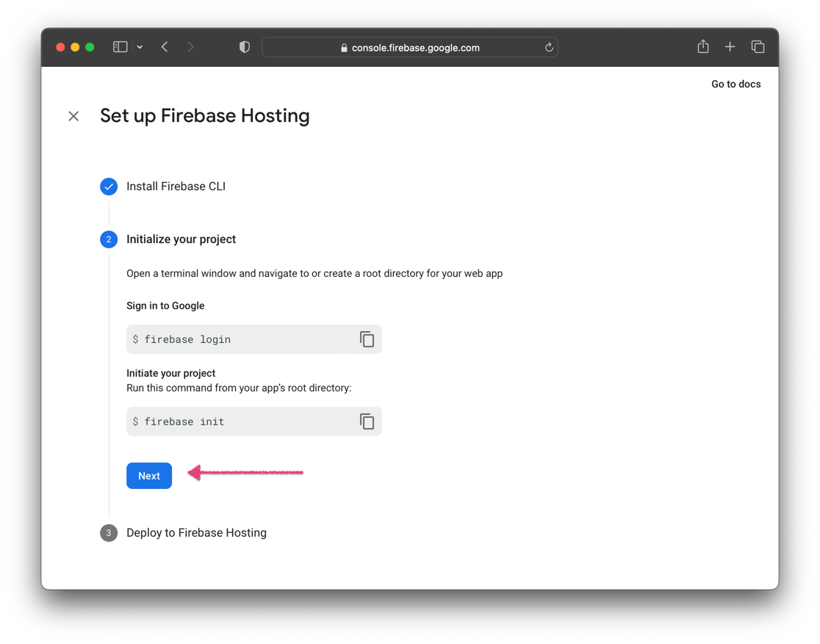The image size is (820, 644).
Task: Open the privacy report shield icon
Action: click(244, 47)
